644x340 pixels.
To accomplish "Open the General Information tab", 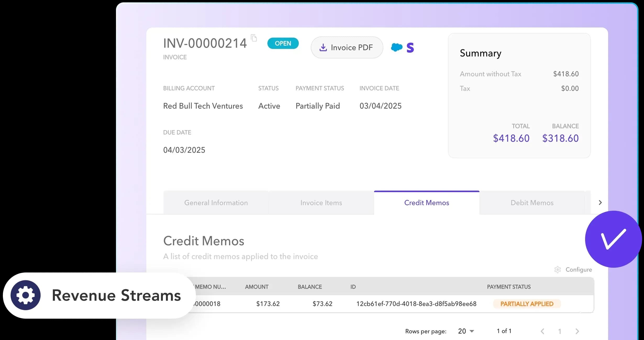I will (216, 203).
